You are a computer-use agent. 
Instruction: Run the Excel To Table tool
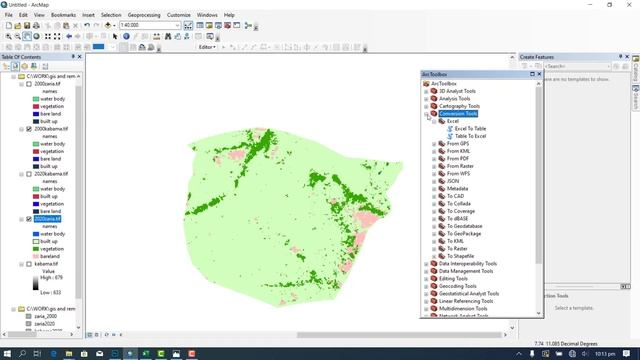click(x=470, y=129)
